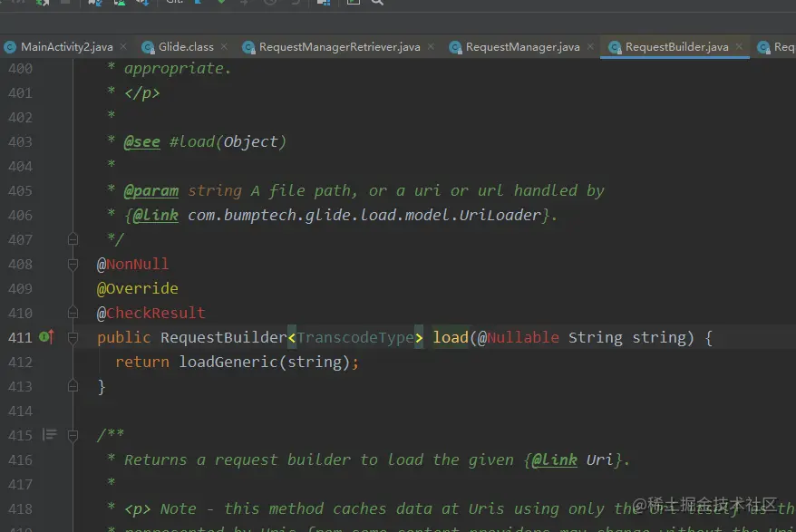Click the @NonNull annotation
796x532 pixels.
[x=133, y=264]
